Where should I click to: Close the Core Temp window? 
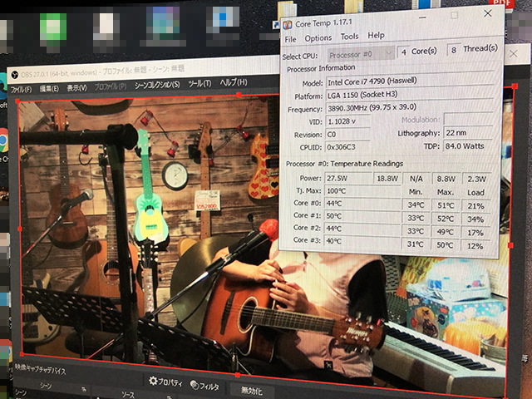tap(488, 13)
